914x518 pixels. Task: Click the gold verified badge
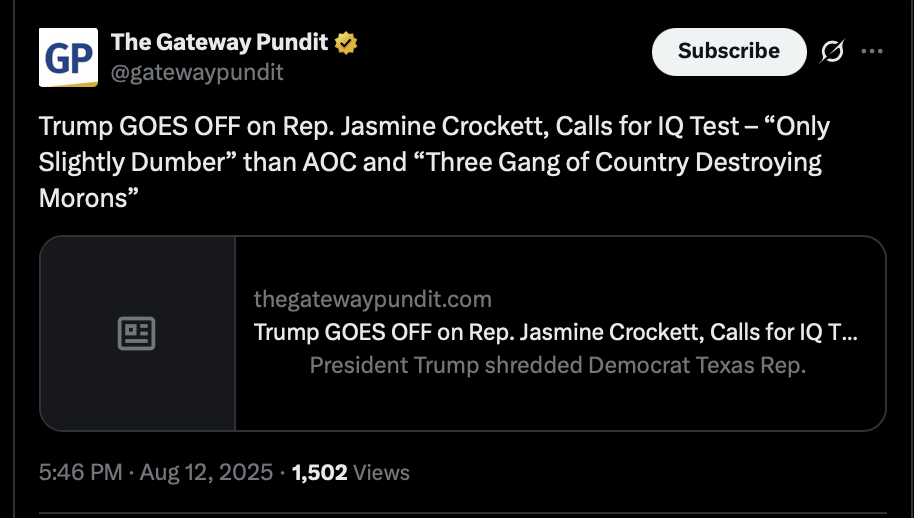[x=346, y=43]
